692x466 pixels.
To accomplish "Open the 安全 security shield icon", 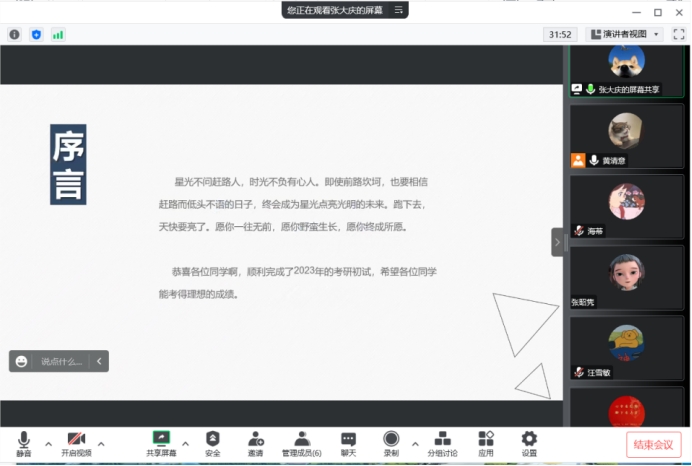I will point(212,443).
